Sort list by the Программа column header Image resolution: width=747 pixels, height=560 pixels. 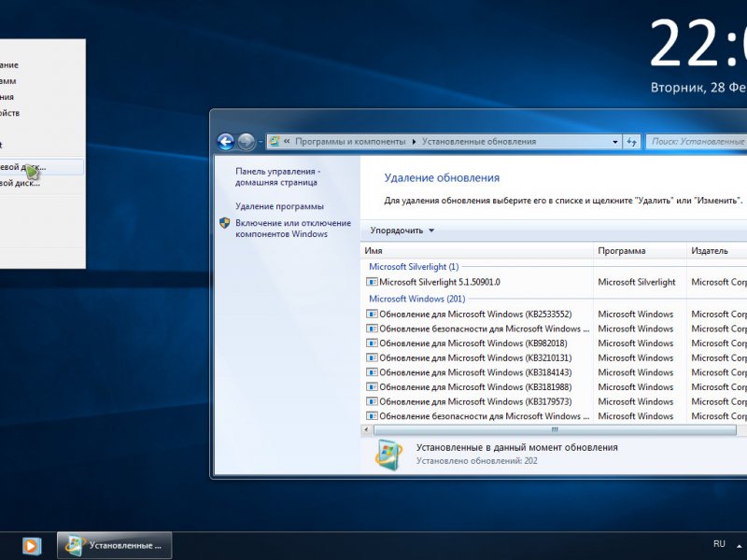pos(639,251)
